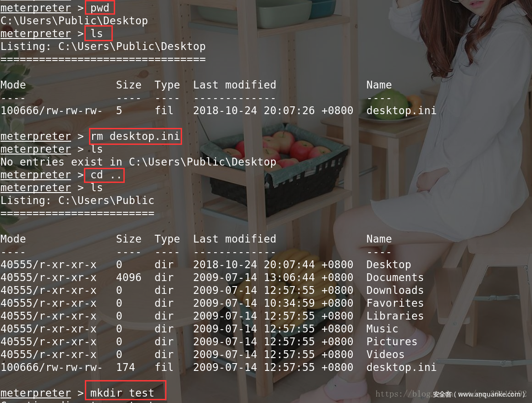Click the highlighted pwd command
Image resolution: width=532 pixels, height=403 pixels.
point(100,7)
